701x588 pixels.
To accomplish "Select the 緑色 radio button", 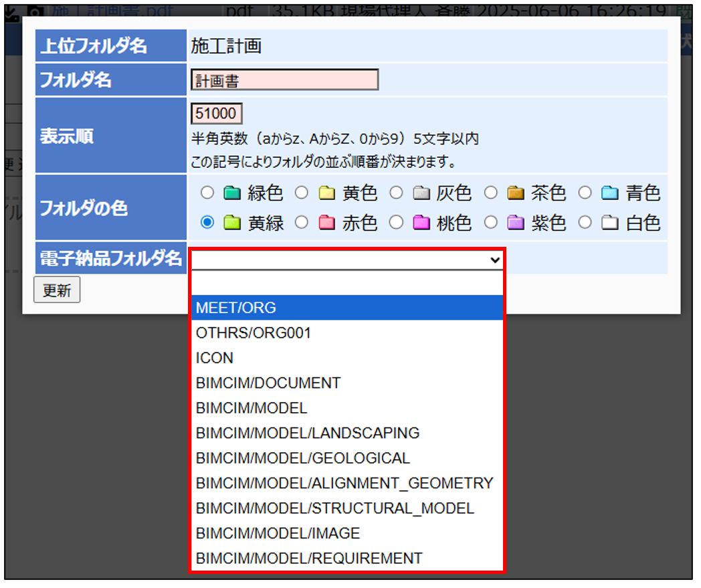I will 207,193.
